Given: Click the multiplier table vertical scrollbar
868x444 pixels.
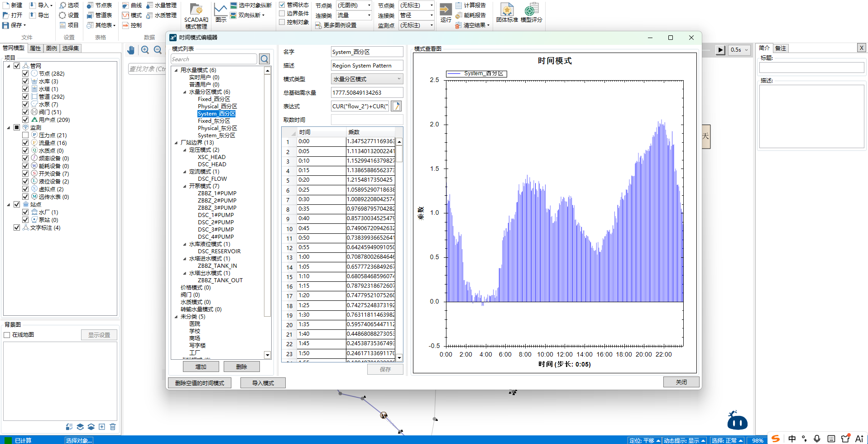Looking at the screenshot, I should click(x=399, y=250).
